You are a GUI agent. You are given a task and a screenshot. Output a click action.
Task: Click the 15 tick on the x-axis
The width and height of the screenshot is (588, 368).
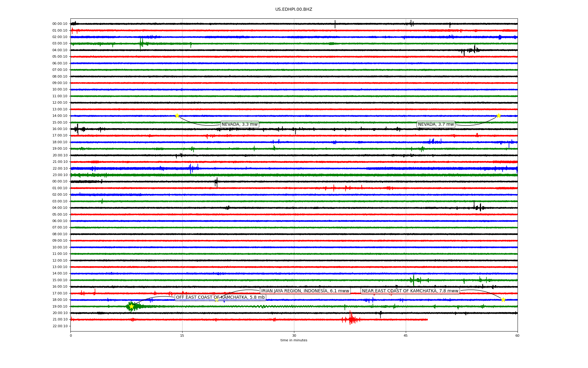coord(182,335)
